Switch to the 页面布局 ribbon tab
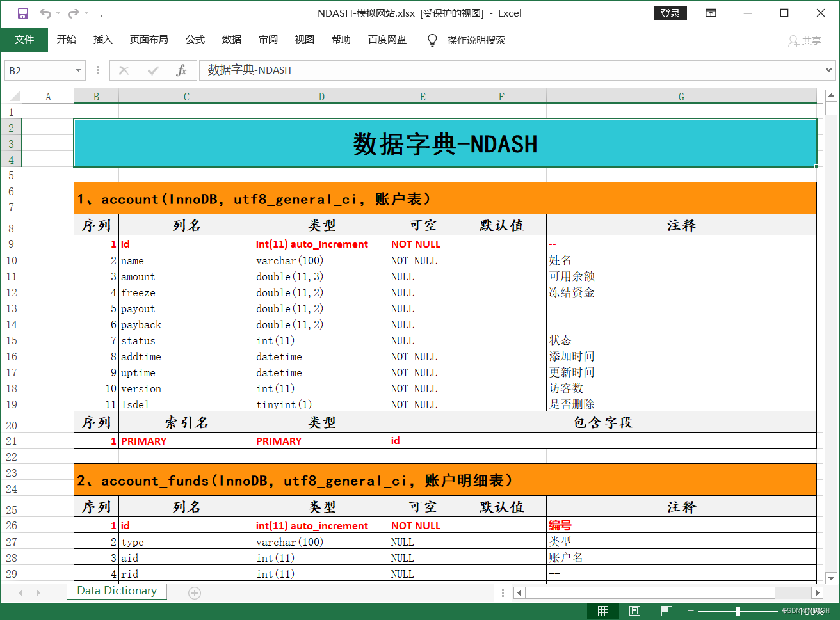This screenshot has width=840, height=620. pos(149,40)
